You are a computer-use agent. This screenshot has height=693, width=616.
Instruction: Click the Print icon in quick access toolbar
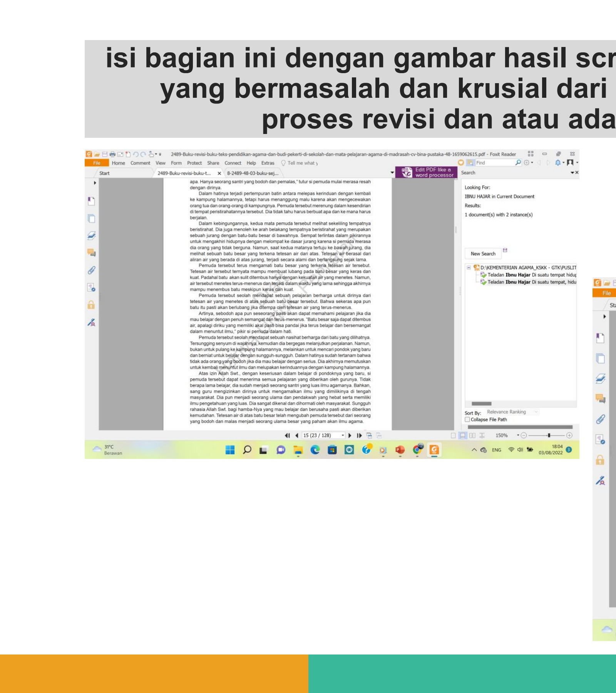pyautogui.click(x=113, y=154)
